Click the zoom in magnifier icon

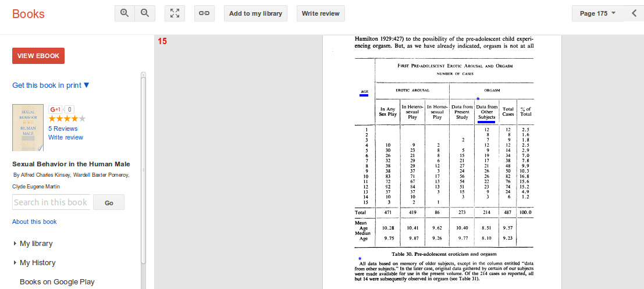click(124, 13)
